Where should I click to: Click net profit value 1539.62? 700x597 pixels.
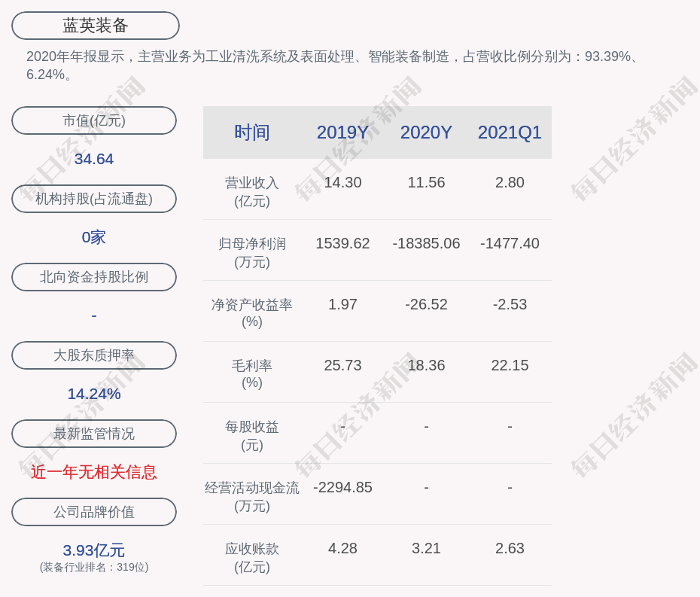[x=343, y=243]
